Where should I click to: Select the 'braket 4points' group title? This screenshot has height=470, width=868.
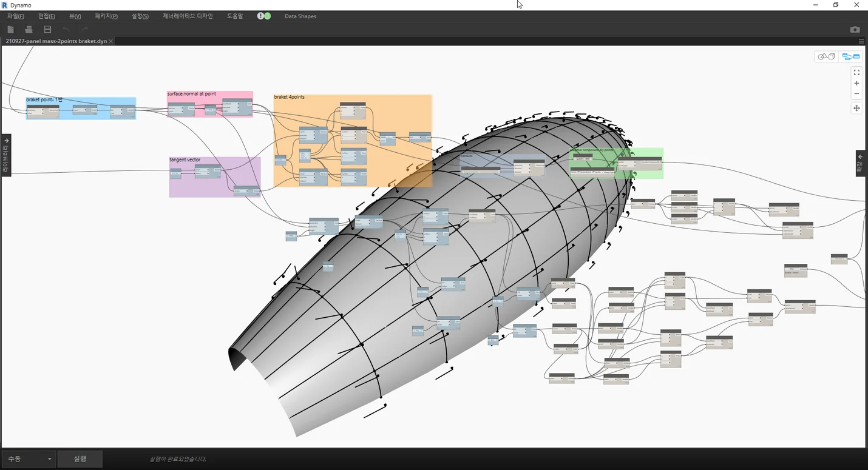coord(290,97)
